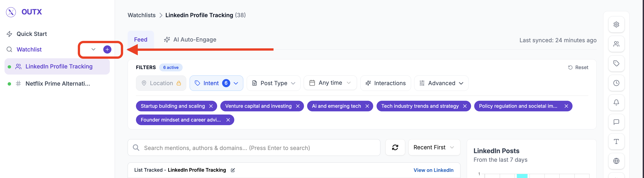This screenshot has height=178, width=644.
Task: Click the Quick Start lightning icon
Action: point(9,34)
